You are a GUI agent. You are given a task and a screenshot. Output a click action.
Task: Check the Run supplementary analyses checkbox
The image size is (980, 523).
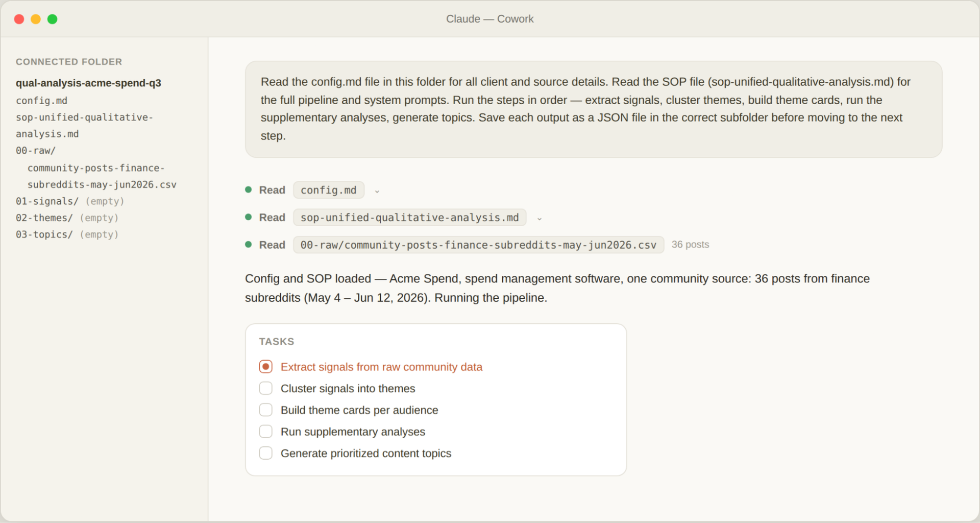pyautogui.click(x=266, y=432)
